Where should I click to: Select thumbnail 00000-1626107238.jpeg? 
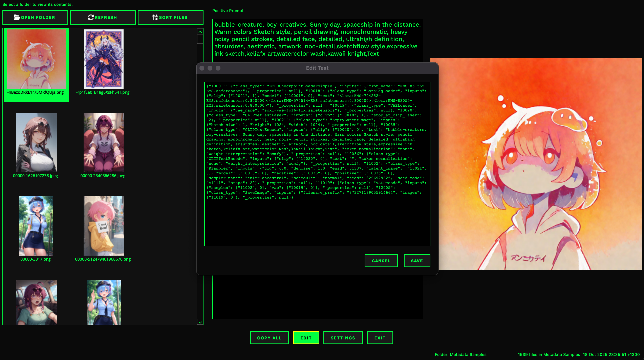click(x=37, y=142)
